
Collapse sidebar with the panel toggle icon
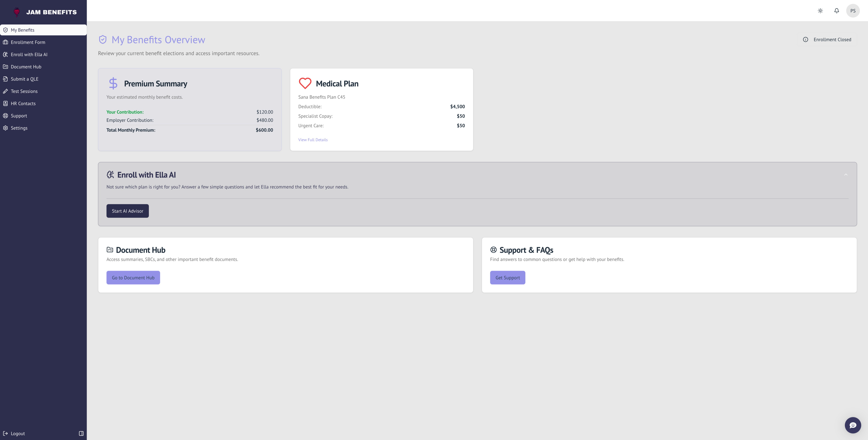tap(81, 433)
